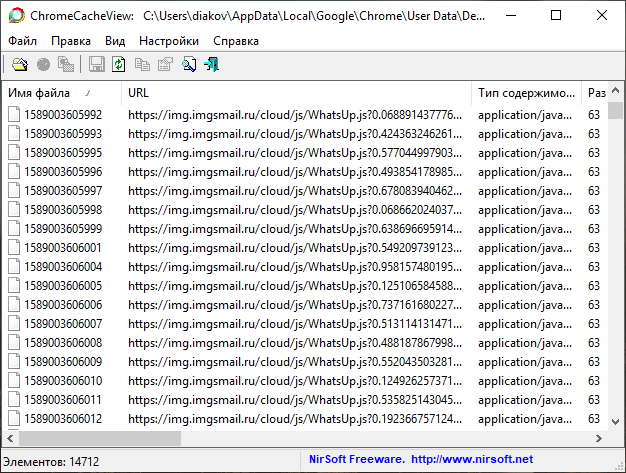Click the Элементов: 14712 status text
The height and width of the screenshot is (473, 626).
point(51,462)
